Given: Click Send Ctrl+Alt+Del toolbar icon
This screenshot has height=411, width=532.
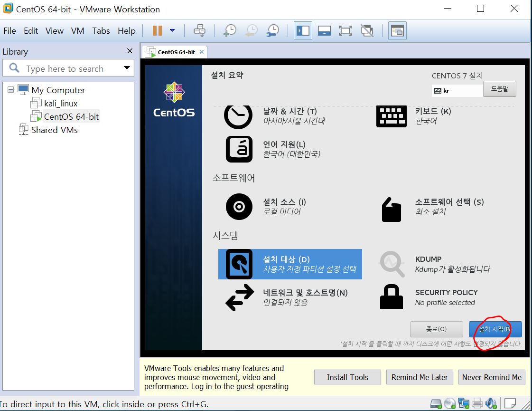Looking at the screenshot, I should click(x=199, y=30).
